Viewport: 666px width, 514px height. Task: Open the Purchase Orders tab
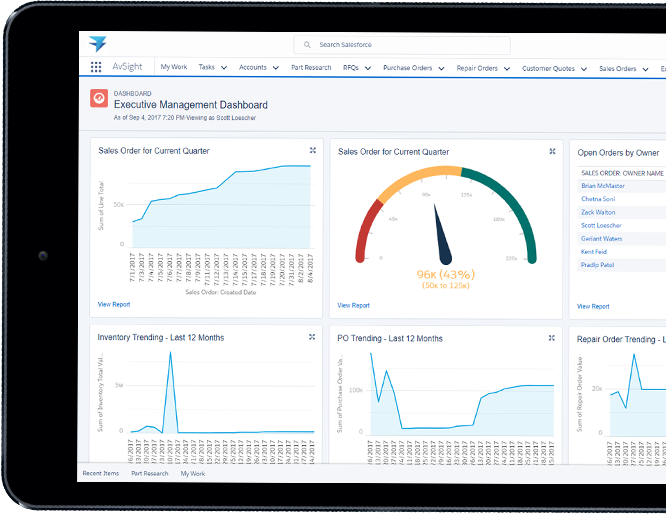click(407, 68)
